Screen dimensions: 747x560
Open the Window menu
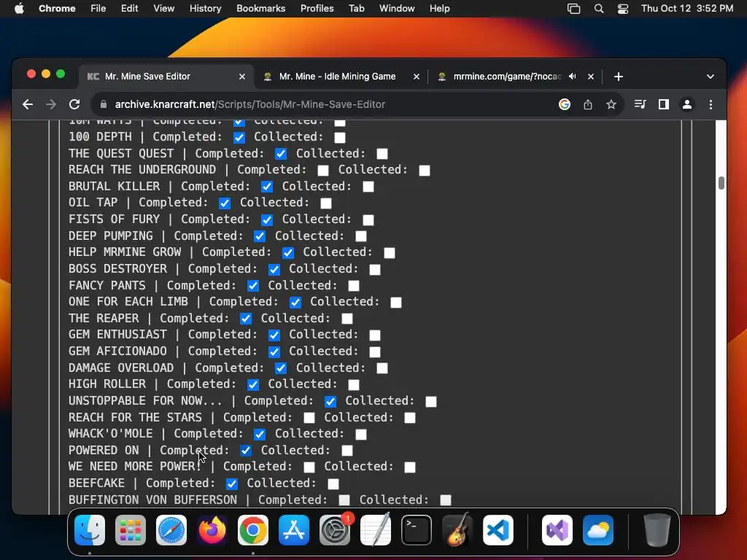point(397,9)
